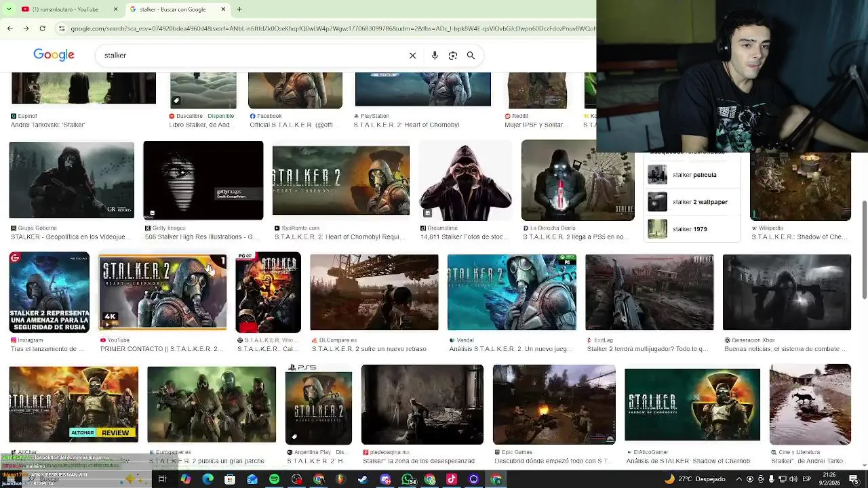This screenshot has width=868, height=488.
Task: Open a new browser tab
Action: (239, 9)
